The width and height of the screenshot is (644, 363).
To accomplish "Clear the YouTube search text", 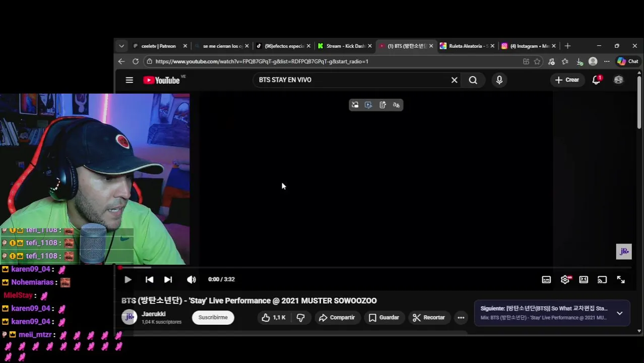I will click(x=455, y=80).
